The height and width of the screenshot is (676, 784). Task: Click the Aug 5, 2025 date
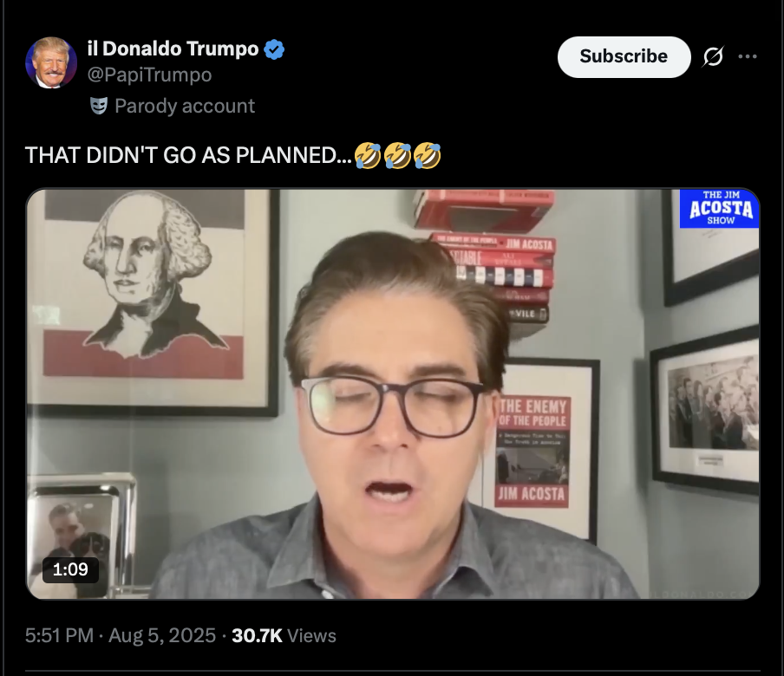[162, 635]
